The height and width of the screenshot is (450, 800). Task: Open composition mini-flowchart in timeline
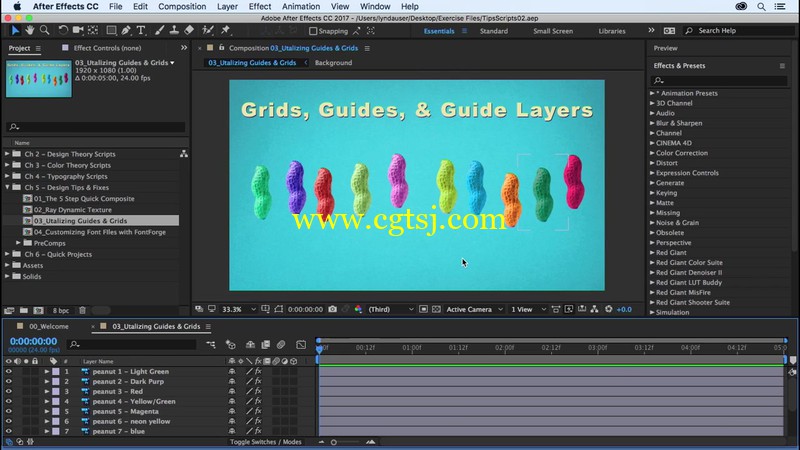coord(211,345)
